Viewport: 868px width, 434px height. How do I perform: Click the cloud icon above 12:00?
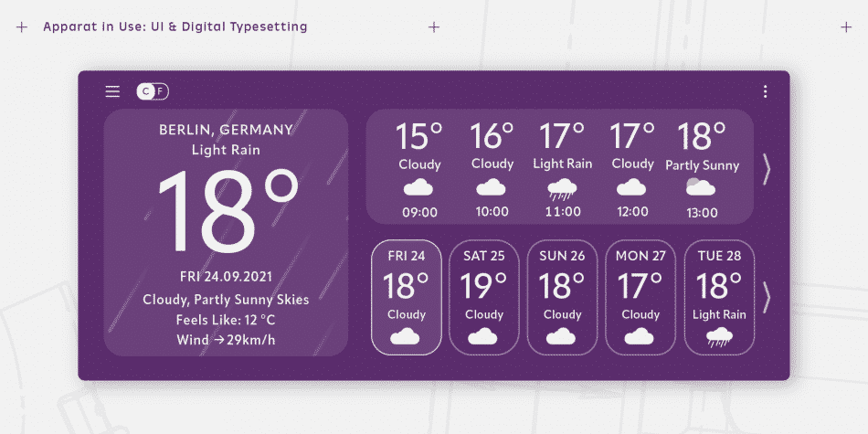tap(632, 188)
